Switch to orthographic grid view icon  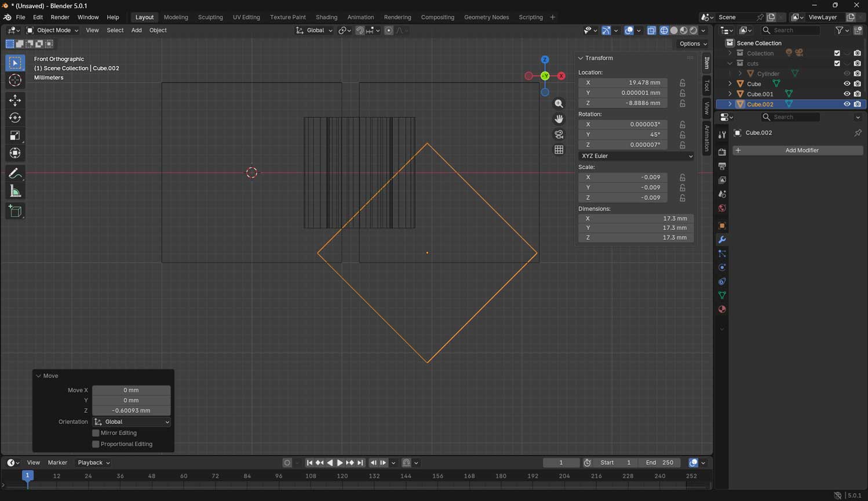[559, 150]
